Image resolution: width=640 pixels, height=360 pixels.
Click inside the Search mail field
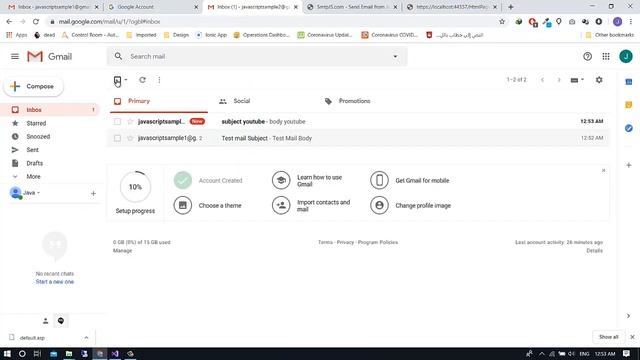(x=257, y=56)
